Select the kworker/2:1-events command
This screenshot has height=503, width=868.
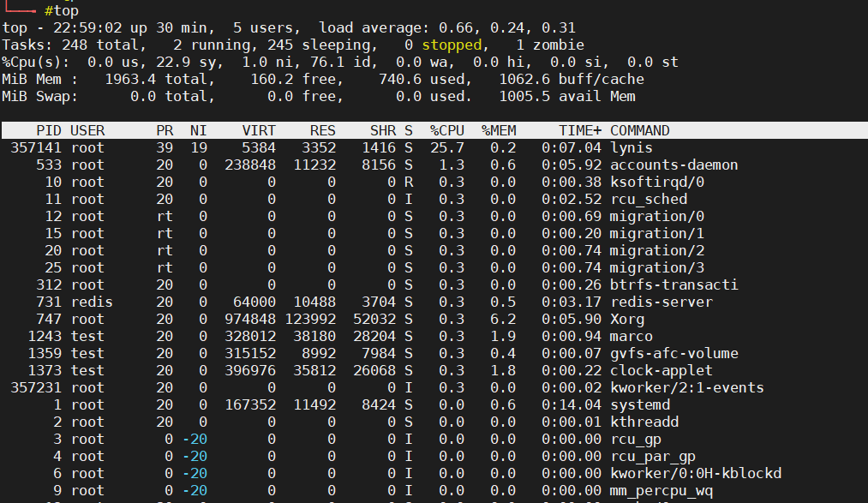coord(686,388)
